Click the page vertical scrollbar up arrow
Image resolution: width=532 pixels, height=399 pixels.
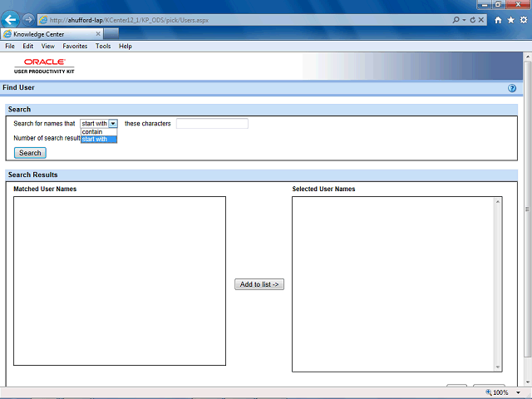527,57
